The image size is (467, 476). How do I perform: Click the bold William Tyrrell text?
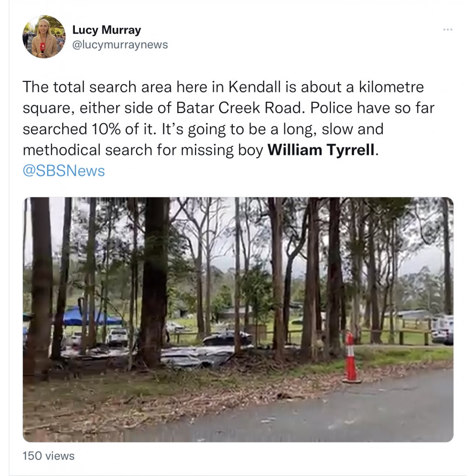[321, 150]
